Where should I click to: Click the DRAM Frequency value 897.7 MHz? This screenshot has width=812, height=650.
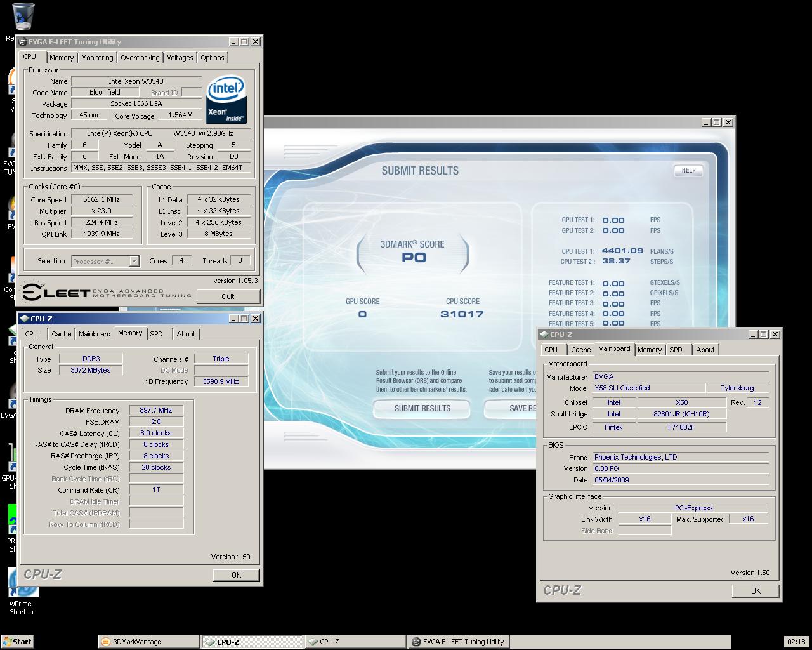pos(156,410)
